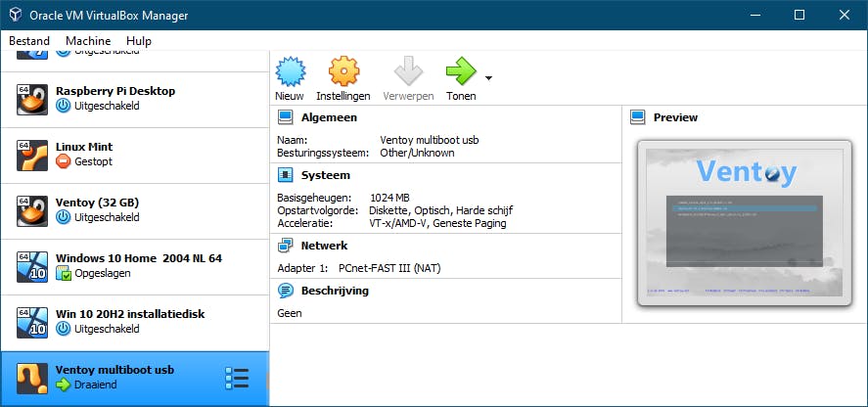Open the Netwerk section header
Screen dimensions: 868x407
click(x=324, y=246)
